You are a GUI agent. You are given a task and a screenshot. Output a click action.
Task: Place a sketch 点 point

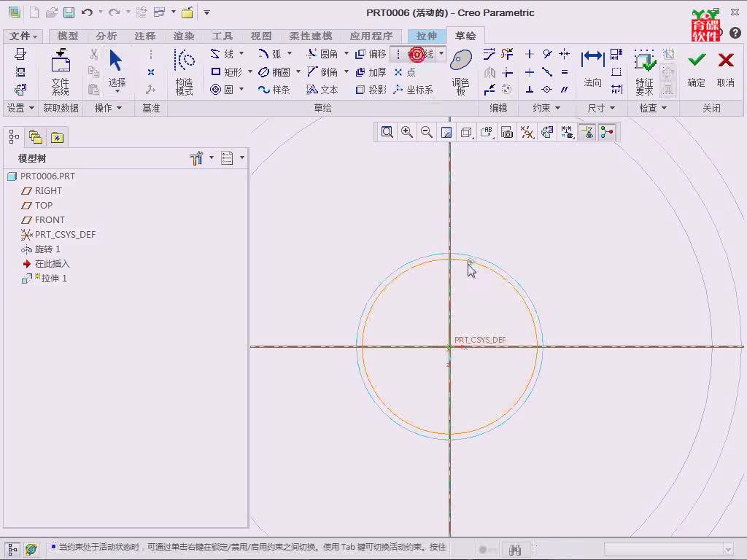tap(405, 72)
